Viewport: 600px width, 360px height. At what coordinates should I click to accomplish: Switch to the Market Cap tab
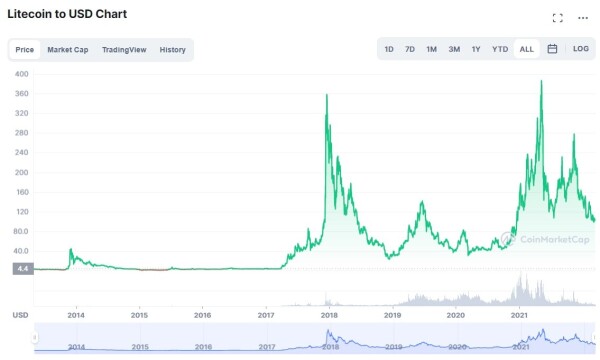point(68,50)
